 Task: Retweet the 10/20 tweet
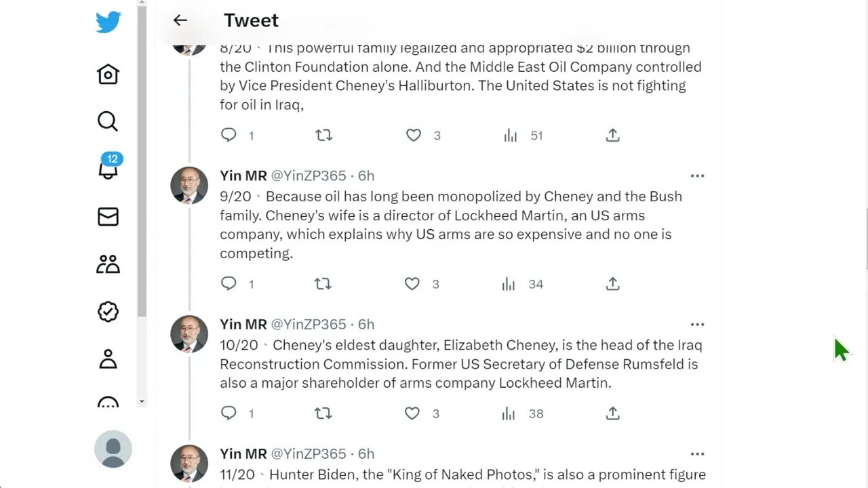323,413
